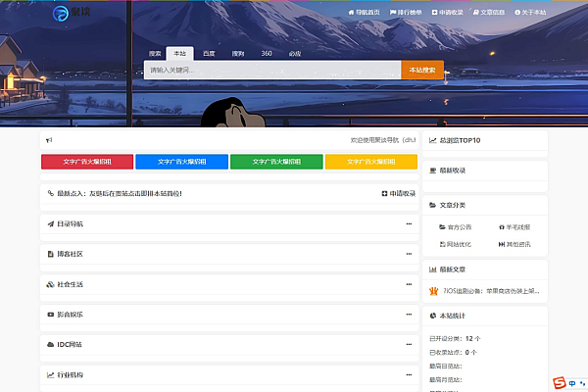This screenshot has width=588, height=392.
Task: Click the 目录导航 category heading
Action: [71, 224]
